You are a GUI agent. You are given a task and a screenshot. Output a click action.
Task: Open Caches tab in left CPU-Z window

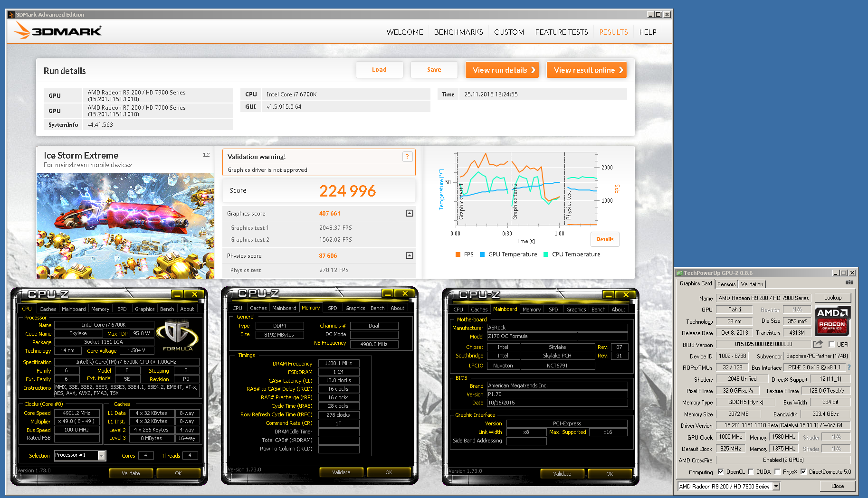(x=48, y=309)
